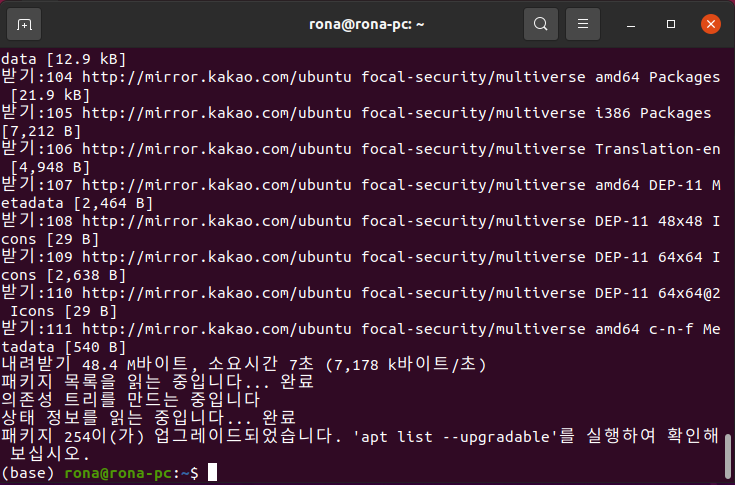Click the '[12.9 kB]' size text
Screen dimensions: 735x485
pyautogui.click(x=86, y=59)
